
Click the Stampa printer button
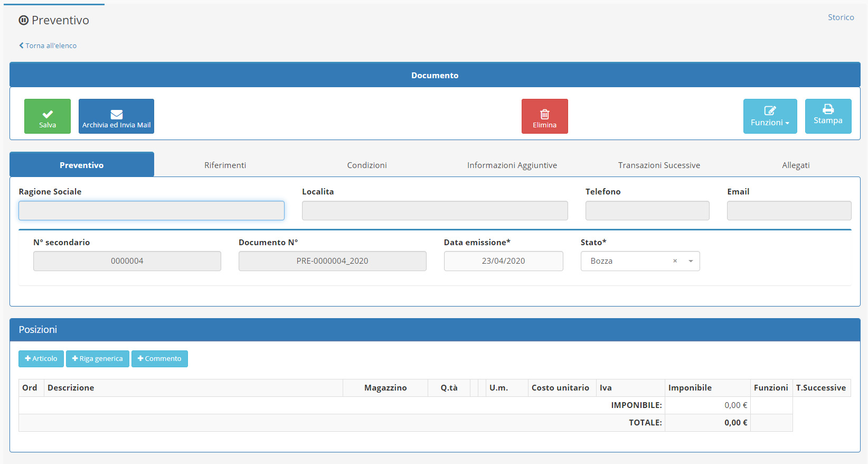point(828,116)
